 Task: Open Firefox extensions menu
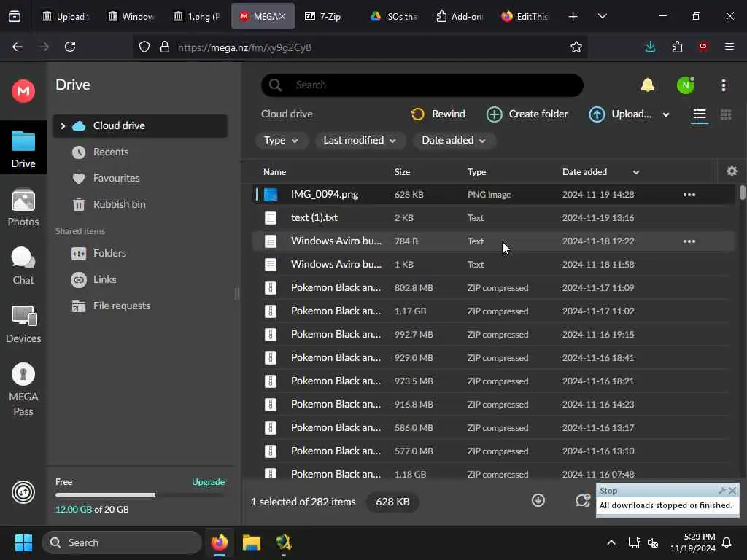tap(677, 47)
